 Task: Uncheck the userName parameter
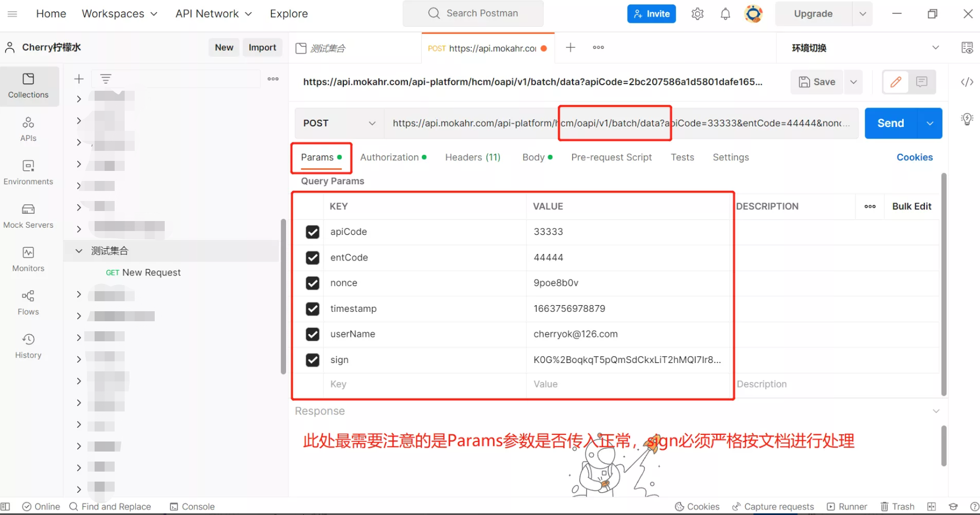click(x=313, y=335)
